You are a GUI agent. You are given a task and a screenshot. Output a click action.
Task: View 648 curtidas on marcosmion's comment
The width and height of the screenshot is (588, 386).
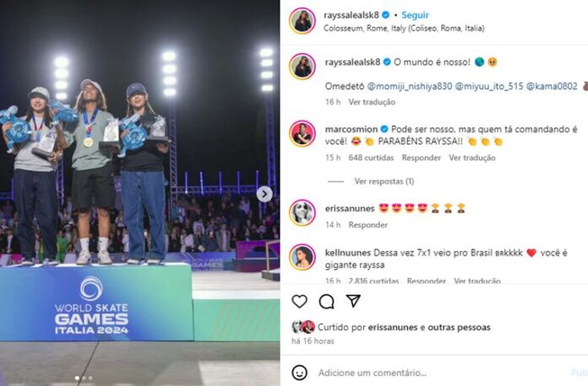coord(371,158)
